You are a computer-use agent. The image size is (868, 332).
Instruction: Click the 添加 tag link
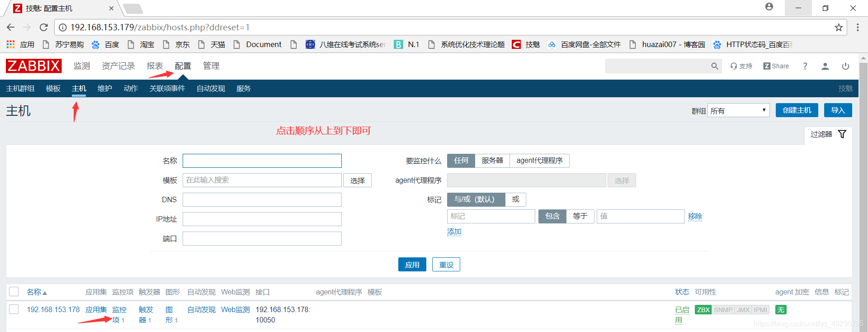pyautogui.click(x=454, y=232)
